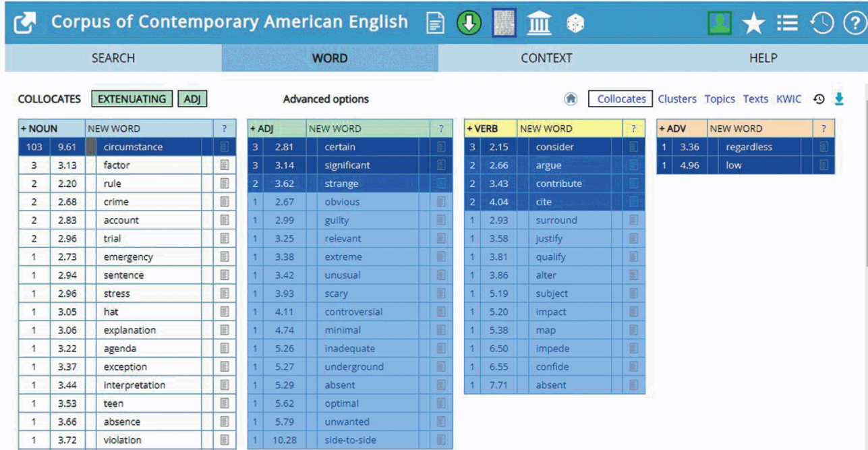Select the verb collocate impede
868x450 pixels.
click(x=552, y=349)
